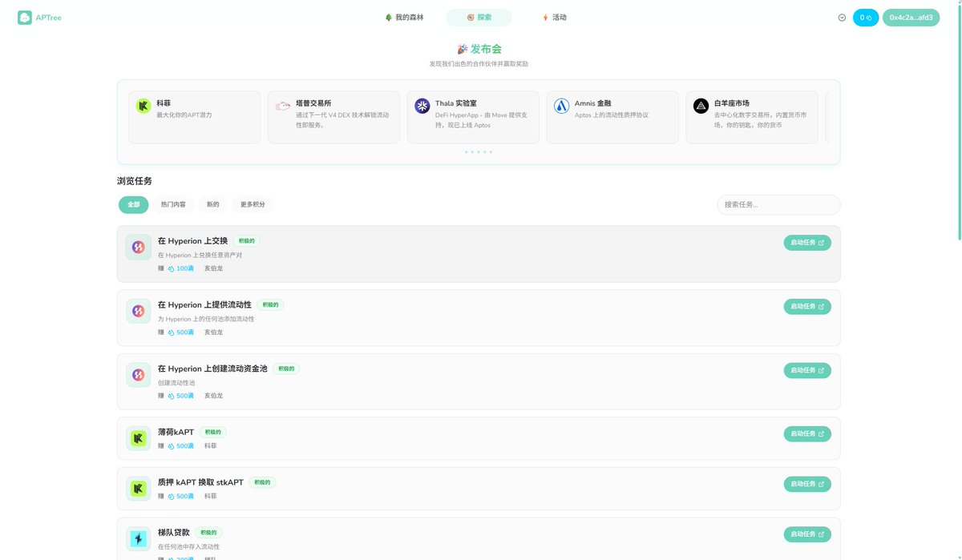Viewport: 962px width, 560px height.
Task: Start the 在 Hyperion 上创建流动资金池 task
Action: tap(807, 371)
